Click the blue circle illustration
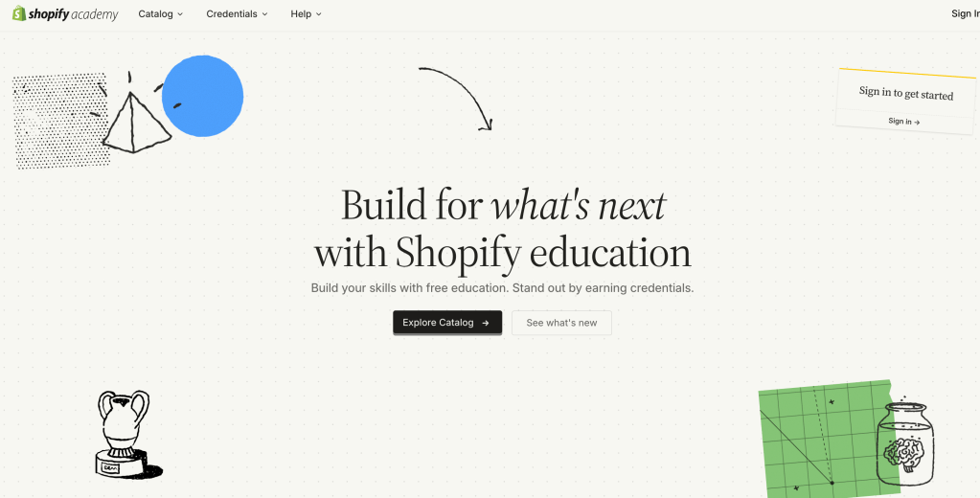The height and width of the screenshot is (498, 980). click(x=202, y=96)
